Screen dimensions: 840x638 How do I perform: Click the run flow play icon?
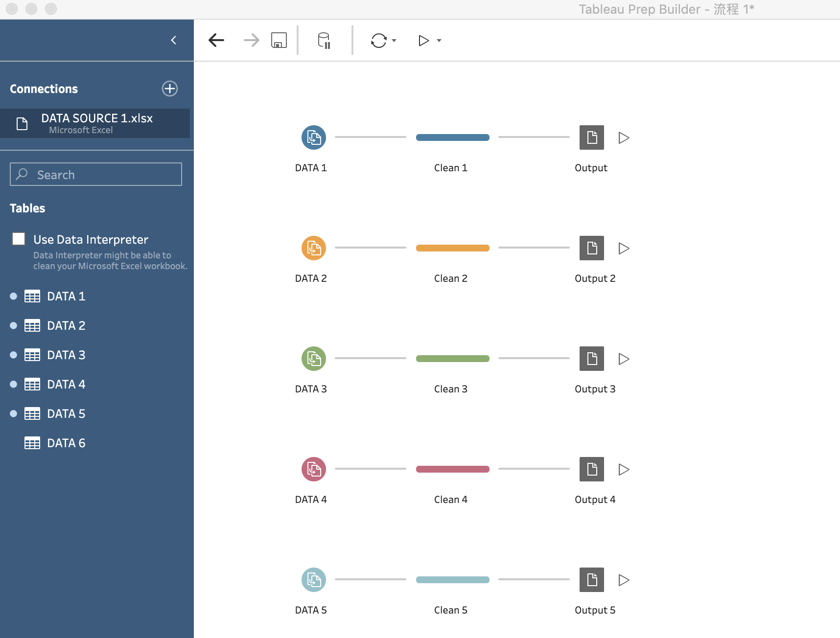[423, 40]
